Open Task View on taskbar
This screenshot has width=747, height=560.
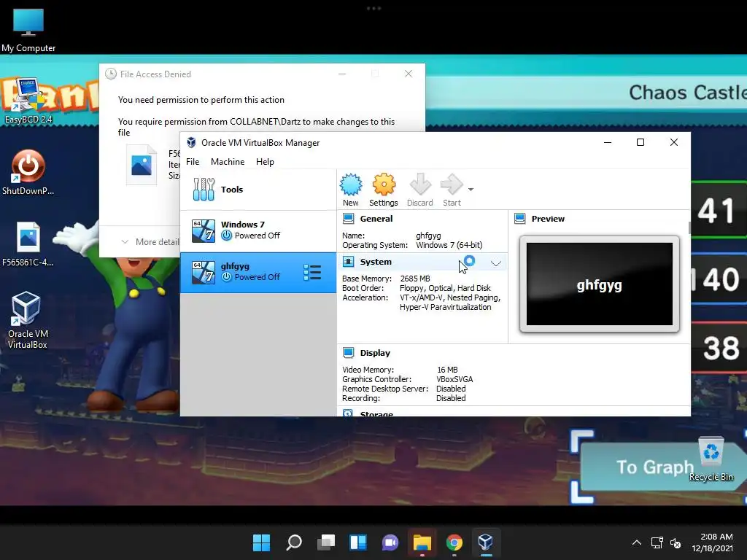pos(326,542)
